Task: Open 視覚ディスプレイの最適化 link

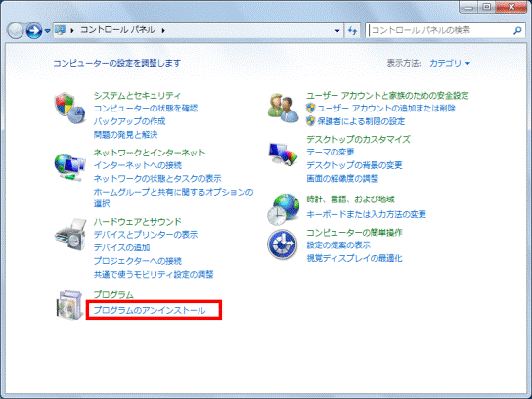Action: (354, 258)
